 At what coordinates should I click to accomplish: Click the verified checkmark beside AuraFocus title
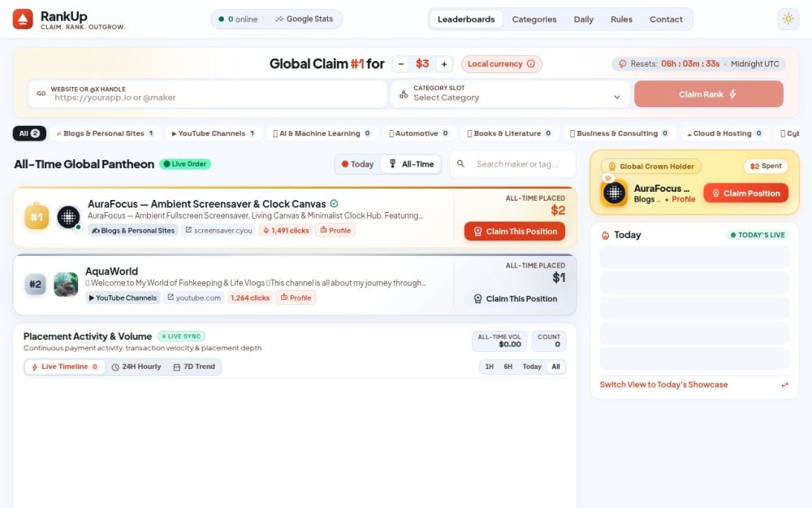click(x=334, y=204)
